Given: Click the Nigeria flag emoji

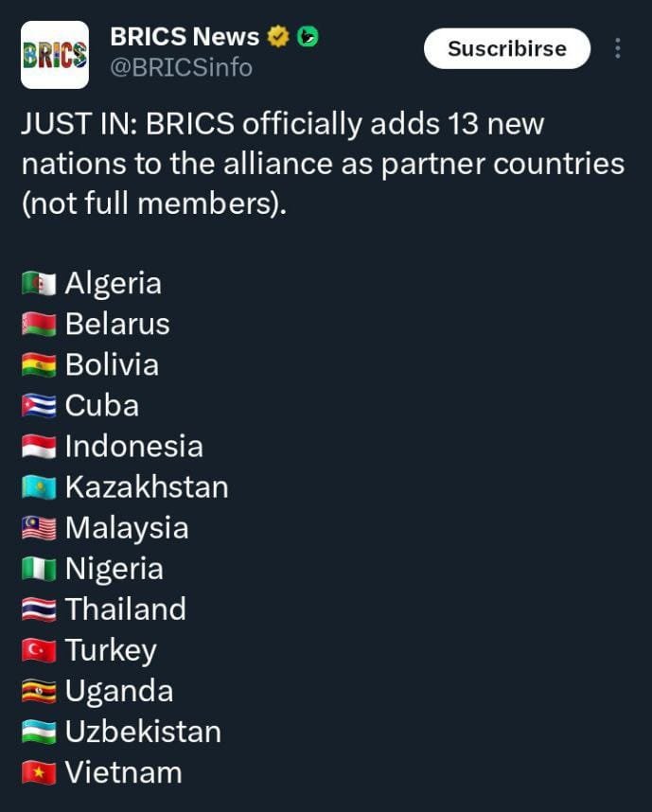Looking at the screenshot, I should (x=39, y=569).
